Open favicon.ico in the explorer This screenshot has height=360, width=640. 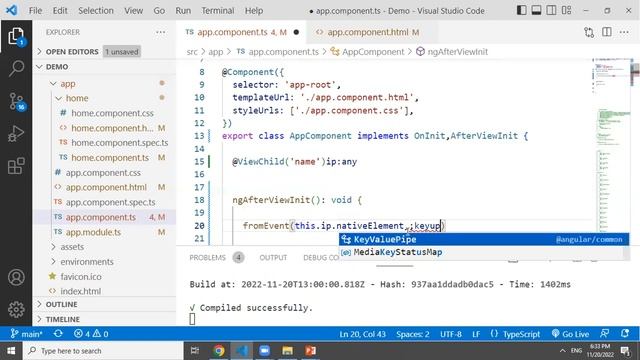coord(81,277)
